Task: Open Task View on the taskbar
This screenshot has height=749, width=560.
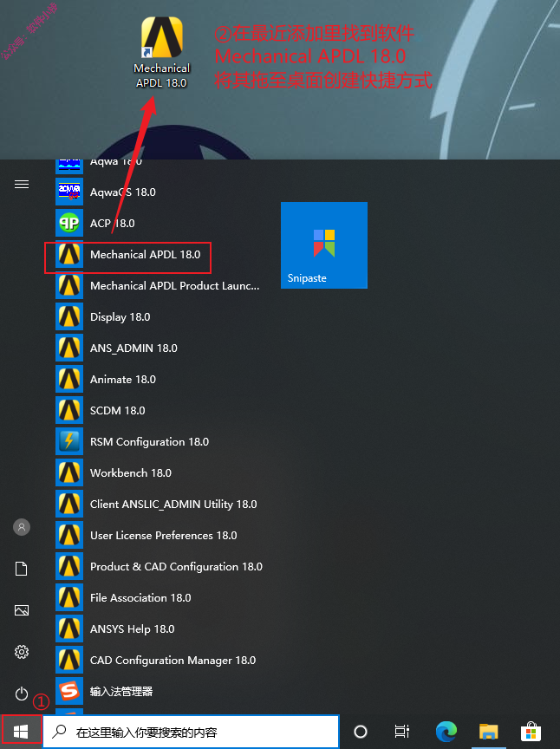Action: (x=402, y=732)
